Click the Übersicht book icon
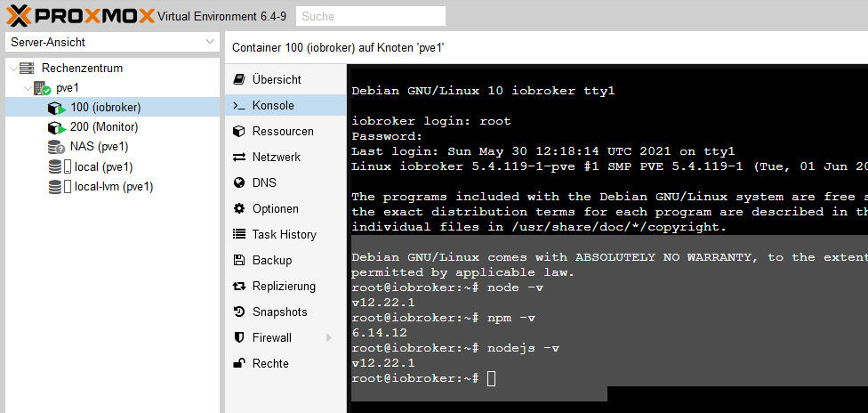The width and height of the screenshot is (868, 413). coord(239,79)
